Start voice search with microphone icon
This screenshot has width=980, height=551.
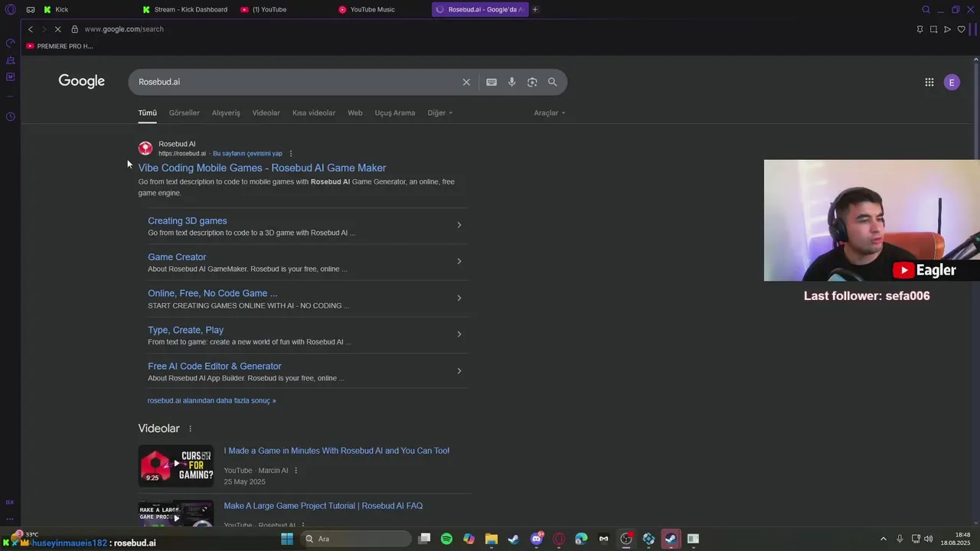pos(511,82)
